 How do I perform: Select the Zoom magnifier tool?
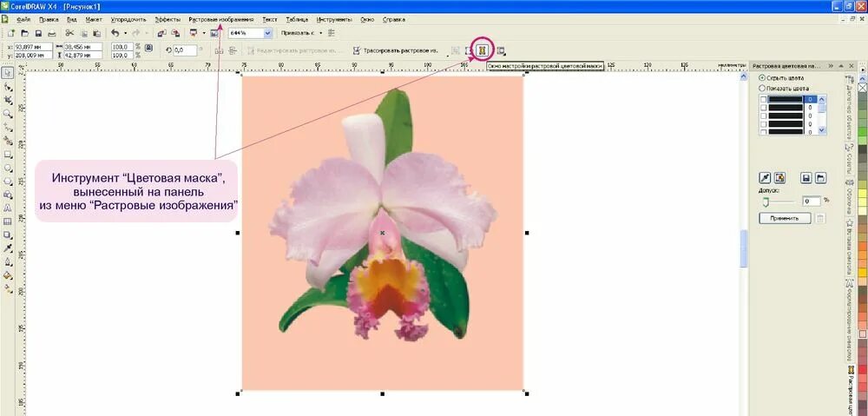(8, 114)
